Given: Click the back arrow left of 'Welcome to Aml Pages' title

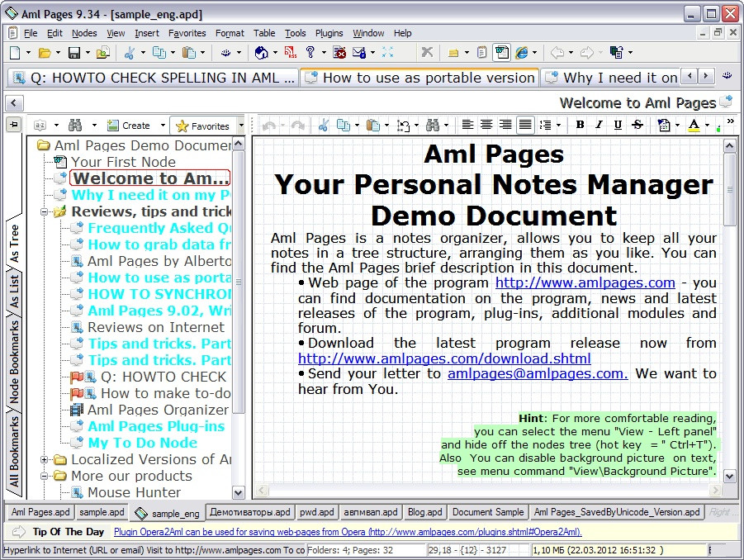Looking at the screenshot, I should click(14, 102).
